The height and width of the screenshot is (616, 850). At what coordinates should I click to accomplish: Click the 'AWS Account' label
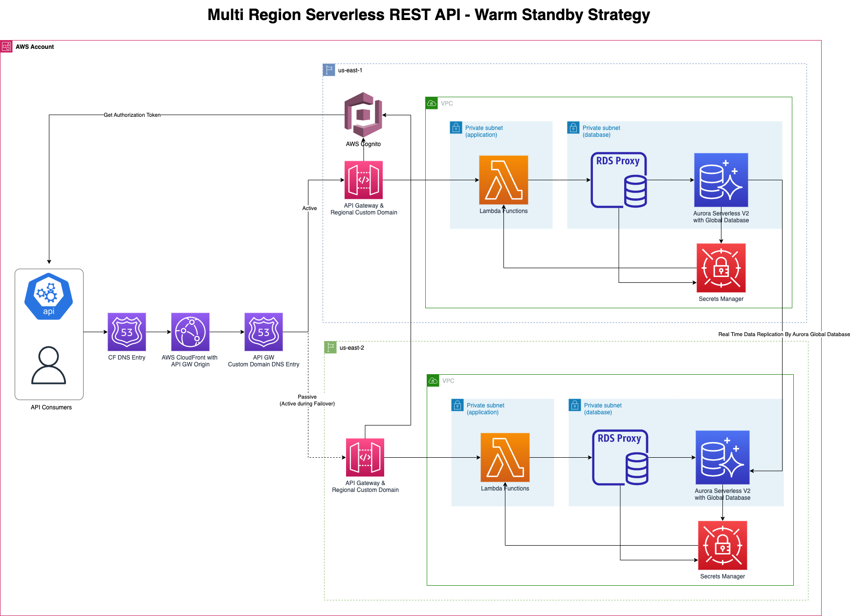click(35, 47)
